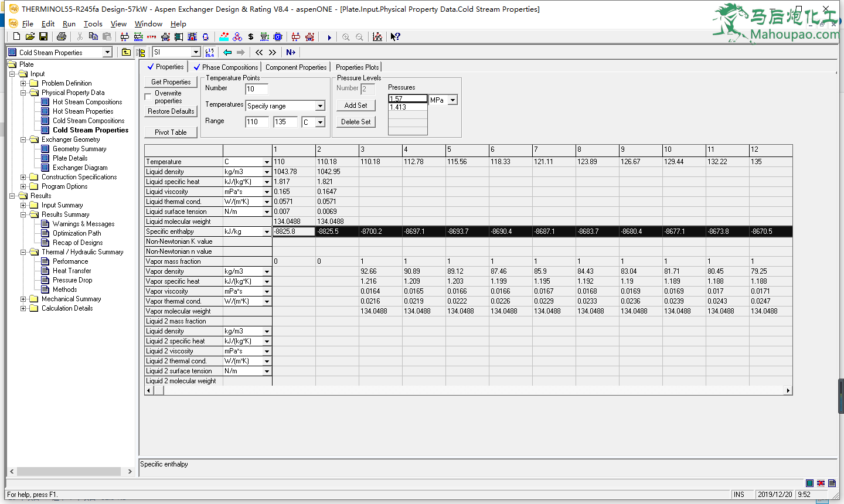Open the Temperatures Specify range dropdown

point(320,106)
